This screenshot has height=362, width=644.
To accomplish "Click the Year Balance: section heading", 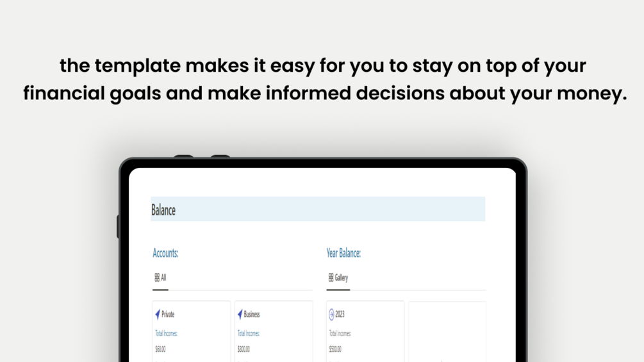I will coord(343,253).
